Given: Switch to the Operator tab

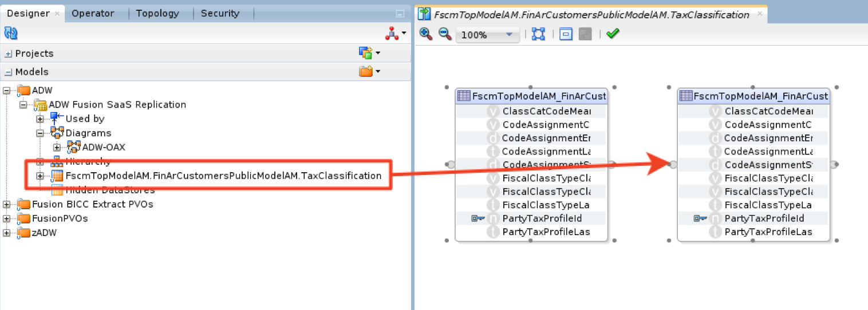Looking at the screenshot, I should (93, 13).
